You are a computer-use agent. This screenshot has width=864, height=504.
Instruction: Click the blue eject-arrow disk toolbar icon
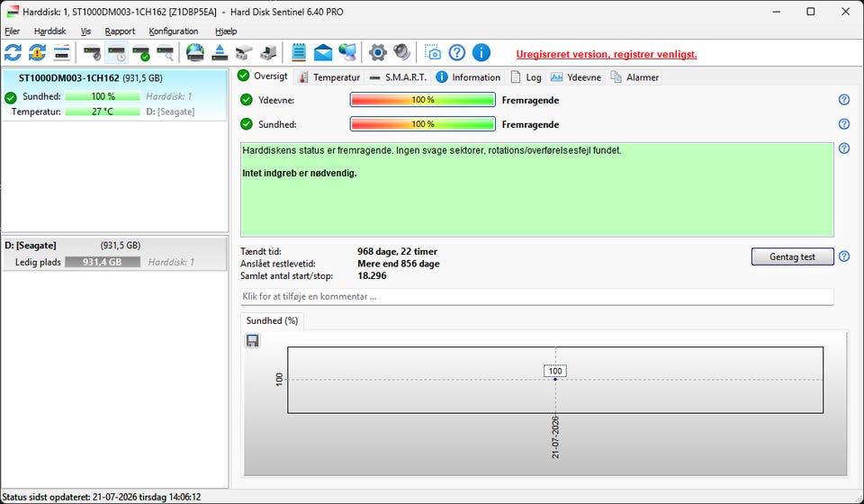click(220, 53)
